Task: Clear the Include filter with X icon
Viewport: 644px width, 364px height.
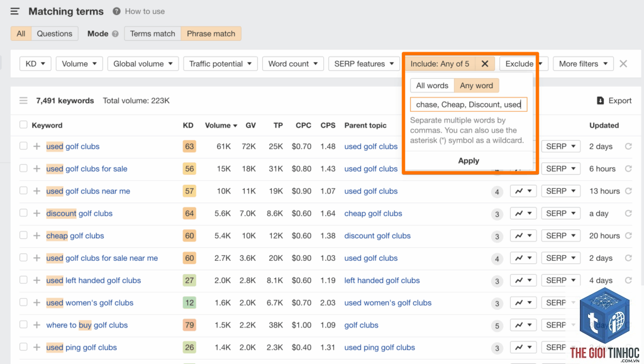Action: coord(485,63)
